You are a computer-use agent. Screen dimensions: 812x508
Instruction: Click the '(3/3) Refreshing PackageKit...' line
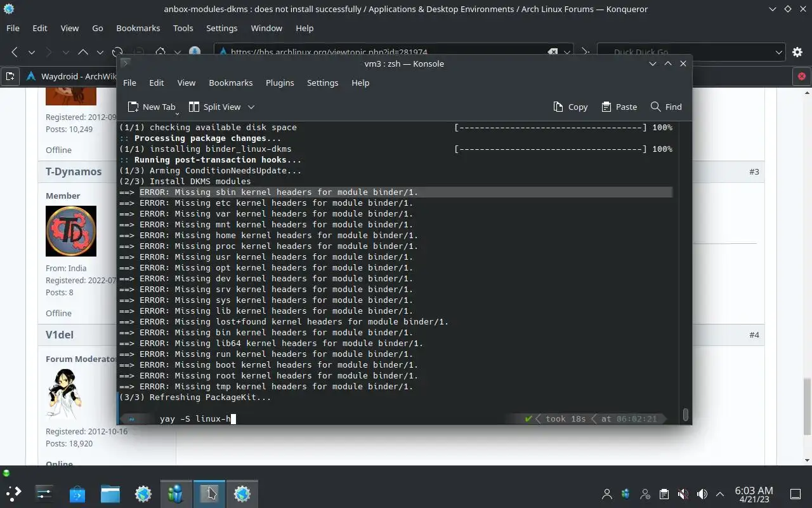coord(195,398)
